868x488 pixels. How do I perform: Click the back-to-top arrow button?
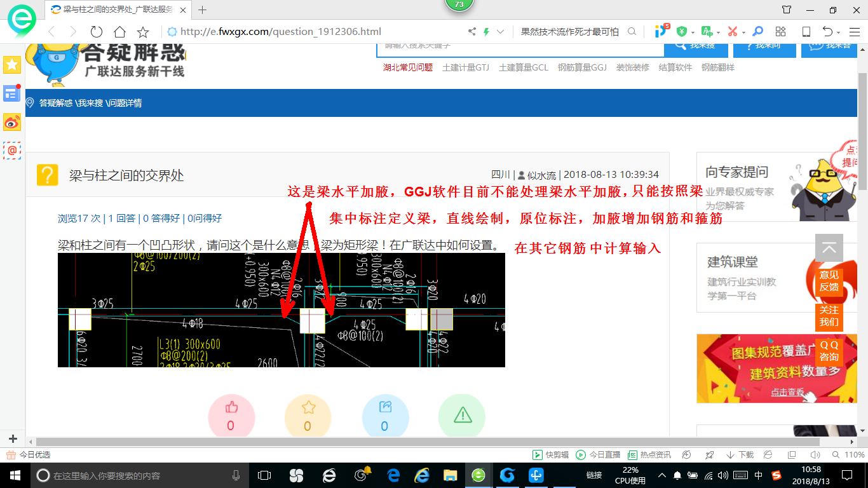[829, 248]
